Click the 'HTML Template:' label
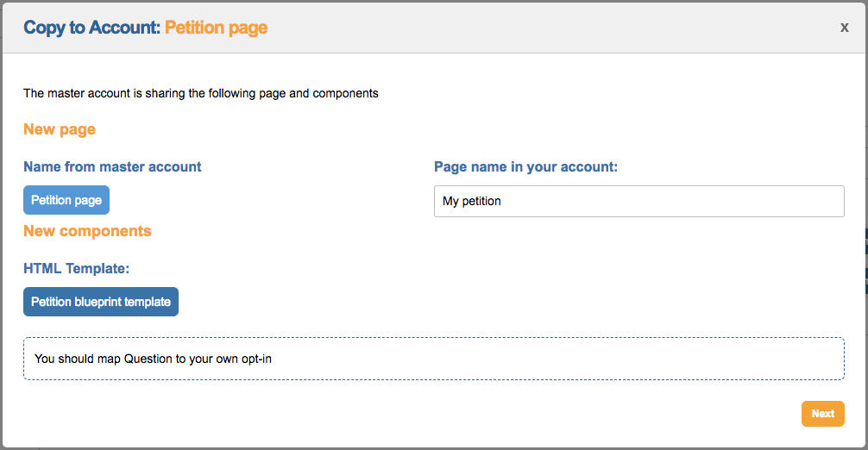 pyautogui.click(x=76, y=269)
